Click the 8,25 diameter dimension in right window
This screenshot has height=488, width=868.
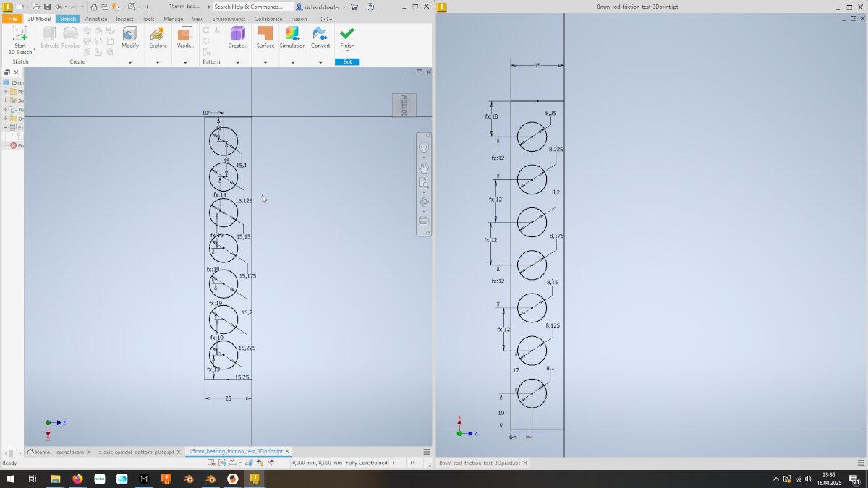[x=551, y=114]
